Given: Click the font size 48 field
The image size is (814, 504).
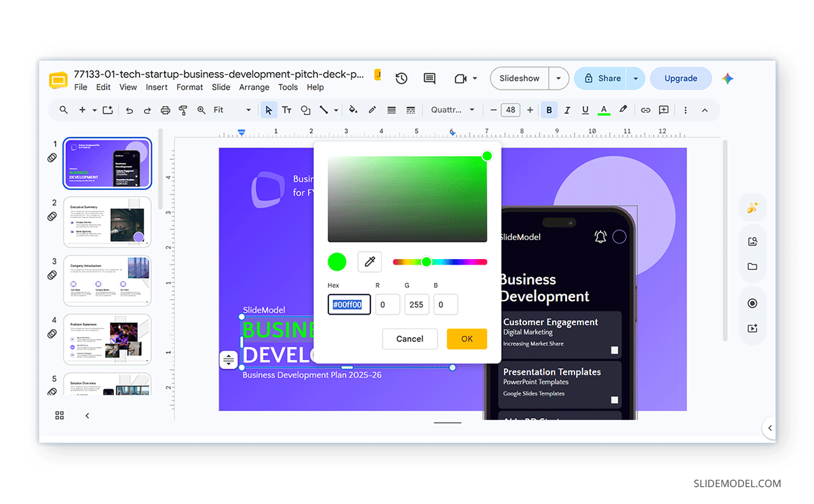Looking at the screenshot, I should coord(511,110).
